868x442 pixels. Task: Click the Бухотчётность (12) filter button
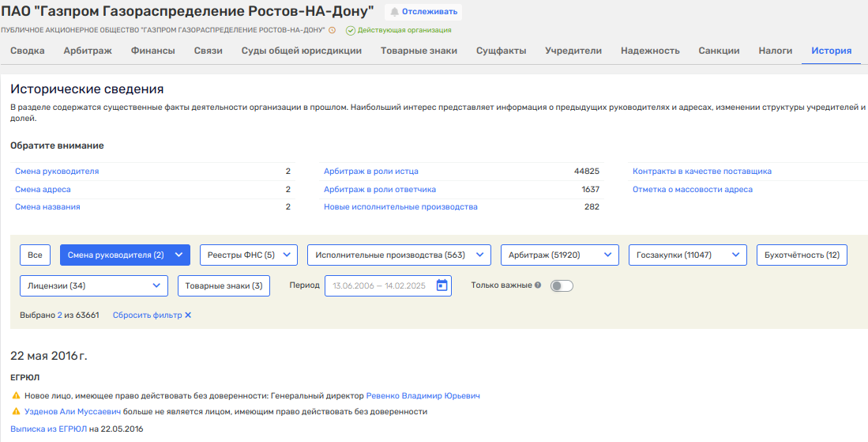[x=802, y=255]
